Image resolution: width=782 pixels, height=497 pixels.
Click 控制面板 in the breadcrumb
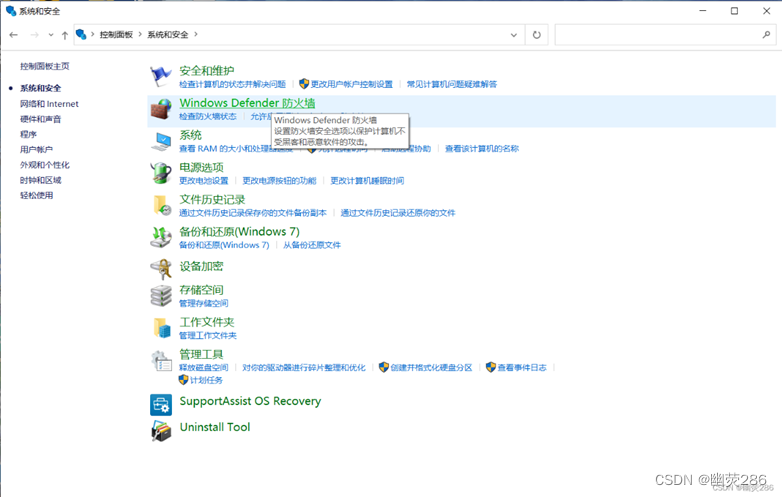tap(116, 34)
